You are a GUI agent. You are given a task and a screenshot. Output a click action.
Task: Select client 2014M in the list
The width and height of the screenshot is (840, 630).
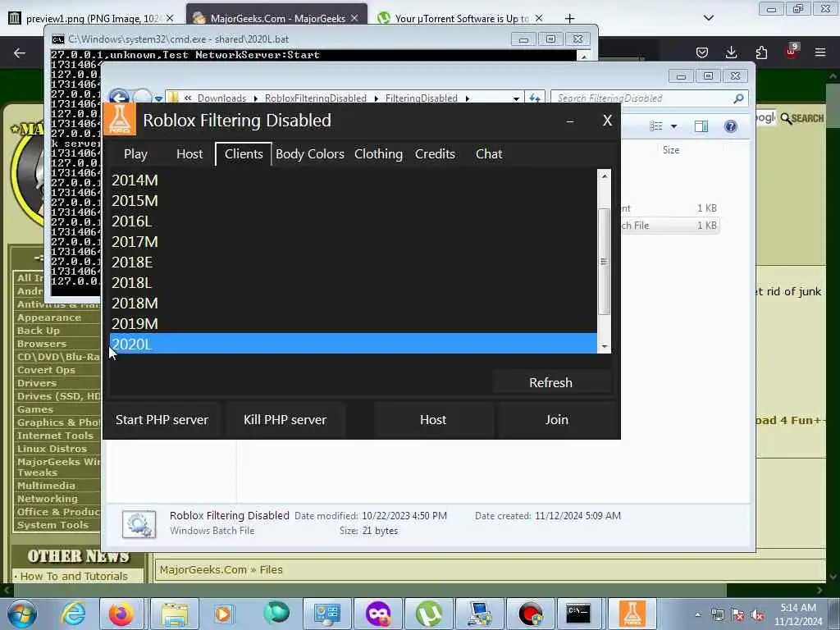pyautogui.click(x=353, y=180)
